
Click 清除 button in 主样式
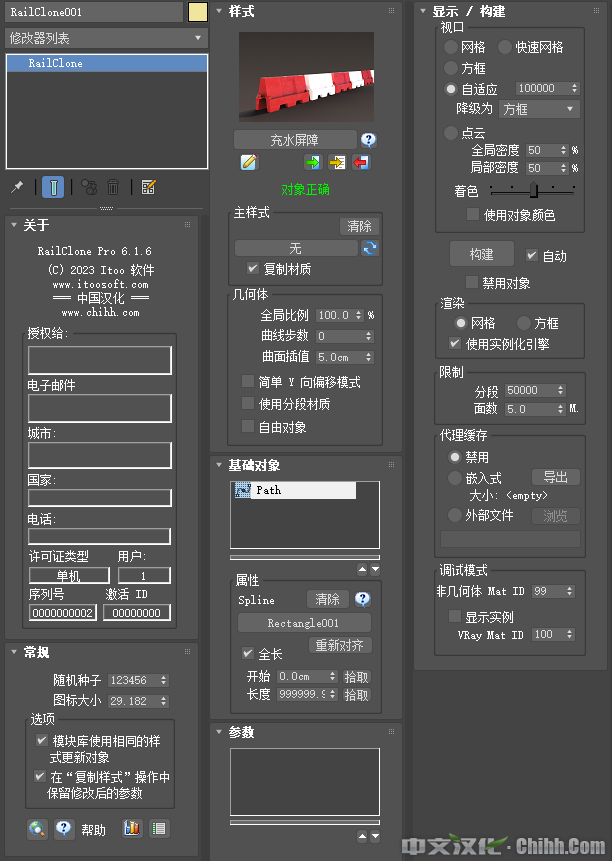[360, 226]
